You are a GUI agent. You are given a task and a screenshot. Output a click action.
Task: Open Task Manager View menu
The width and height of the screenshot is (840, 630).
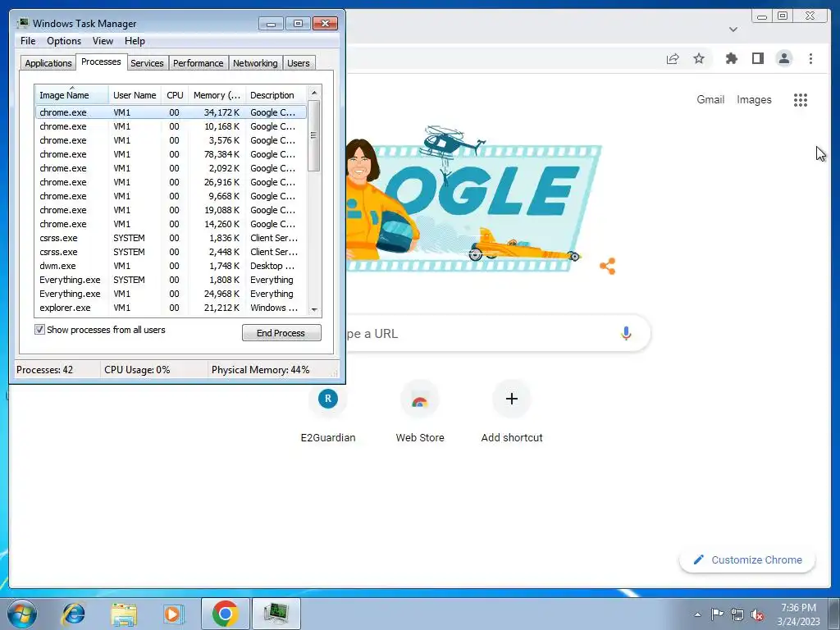coord(103,41)
